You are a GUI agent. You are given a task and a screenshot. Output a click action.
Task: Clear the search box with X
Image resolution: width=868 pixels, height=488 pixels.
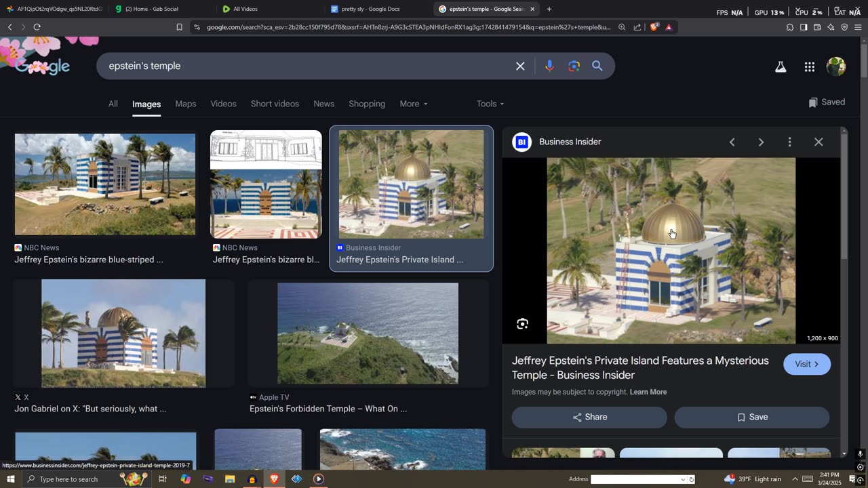(520, 66)
